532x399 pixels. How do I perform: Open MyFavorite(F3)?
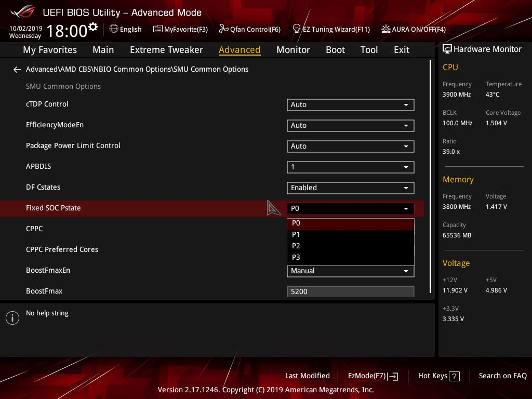coord(180,29)
